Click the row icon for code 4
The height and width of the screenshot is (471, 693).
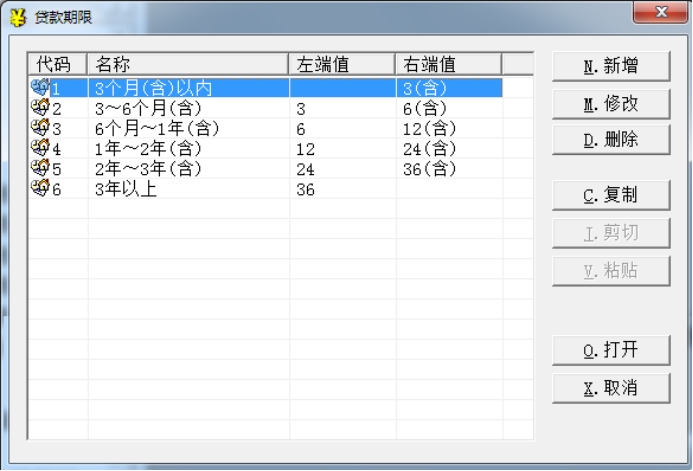point(40,148)
